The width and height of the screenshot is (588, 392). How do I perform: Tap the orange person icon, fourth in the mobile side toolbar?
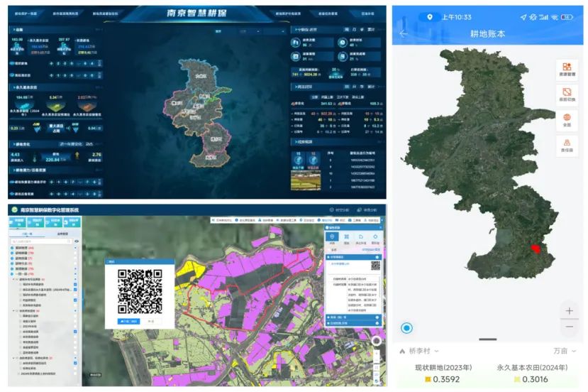(x=567, y=145)
